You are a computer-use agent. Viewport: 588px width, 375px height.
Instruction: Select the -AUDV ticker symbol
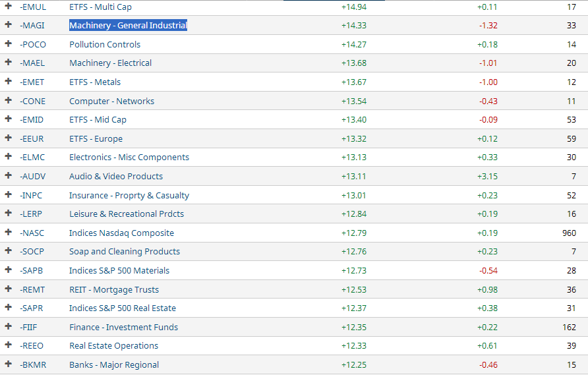[32, 177]
